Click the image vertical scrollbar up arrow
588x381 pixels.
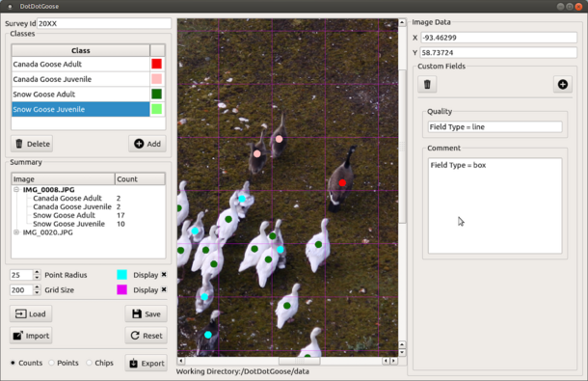pos(402,22)
